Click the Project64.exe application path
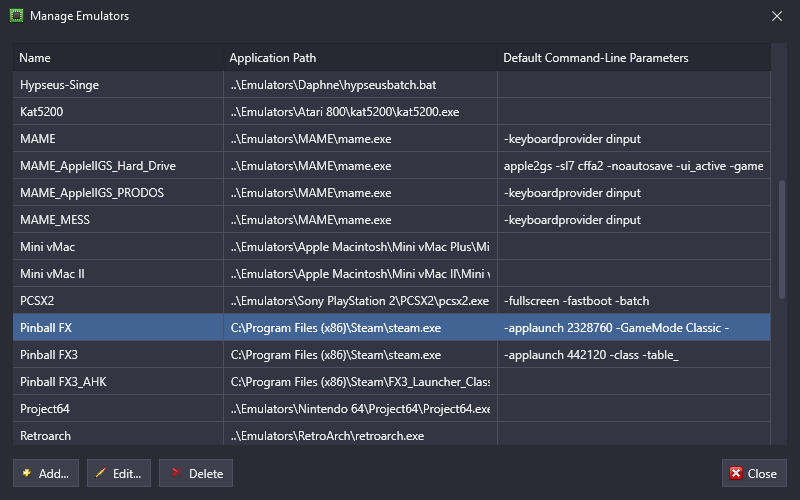Viewport: 800px width, 500px height. pos(360,409)
